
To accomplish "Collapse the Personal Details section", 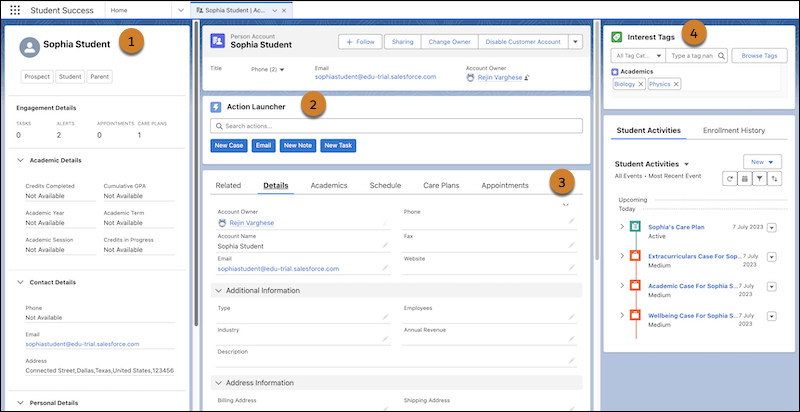I will (x=20, y=402).
